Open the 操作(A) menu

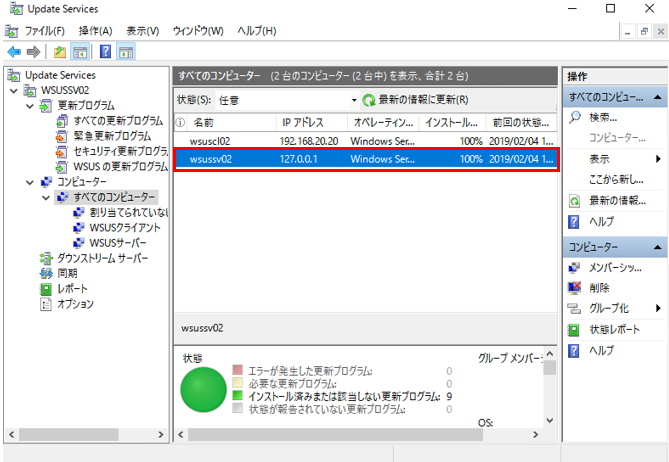[x=95, y=31]
